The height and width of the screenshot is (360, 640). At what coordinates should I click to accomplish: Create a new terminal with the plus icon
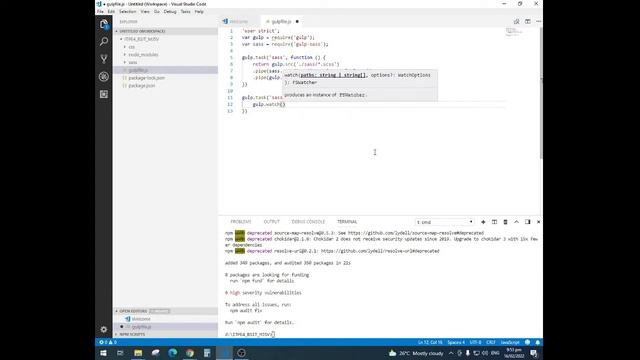pos(483,222)
